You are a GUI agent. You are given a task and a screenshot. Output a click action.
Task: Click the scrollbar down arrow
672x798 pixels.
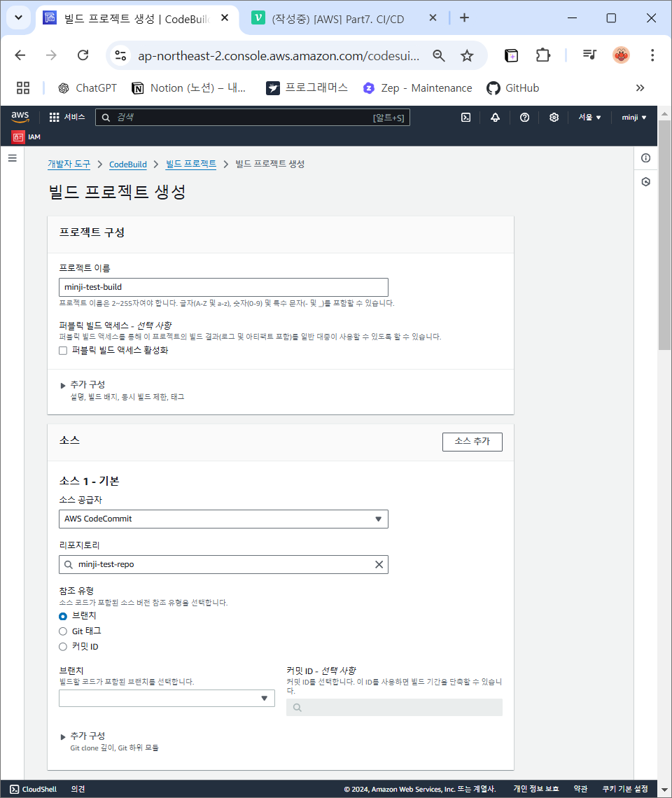click(x=664, y=790)
